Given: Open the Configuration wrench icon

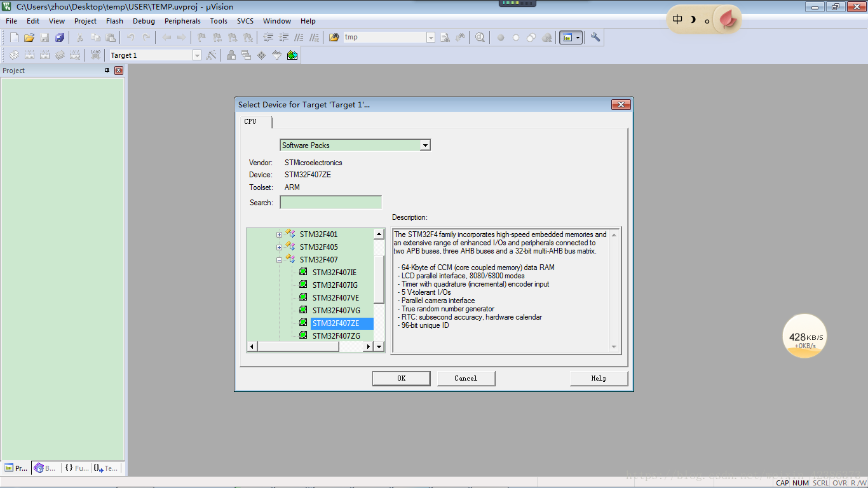Looking at the screenshot, I should 595,37.
